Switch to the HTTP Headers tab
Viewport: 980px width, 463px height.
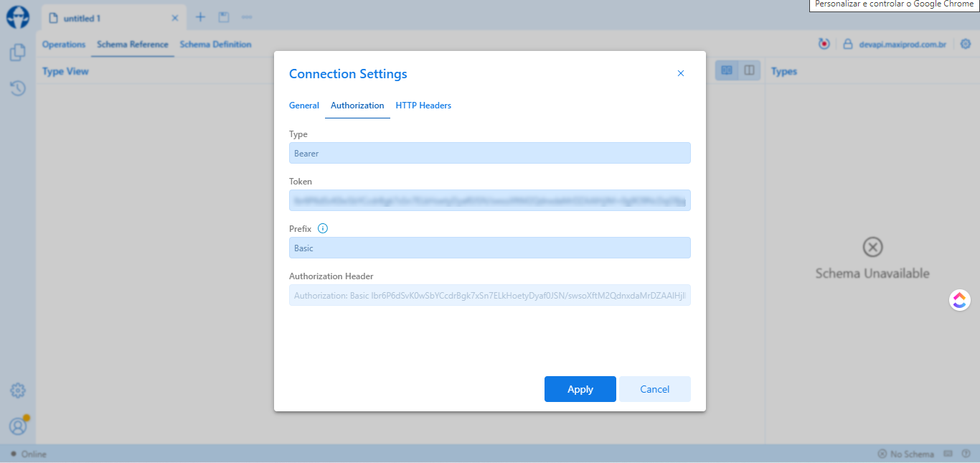tap(423, 106)
